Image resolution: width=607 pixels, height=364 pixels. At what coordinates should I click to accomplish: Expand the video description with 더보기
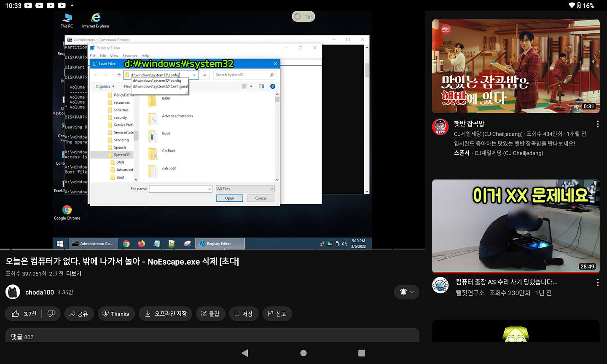(74, 274)
